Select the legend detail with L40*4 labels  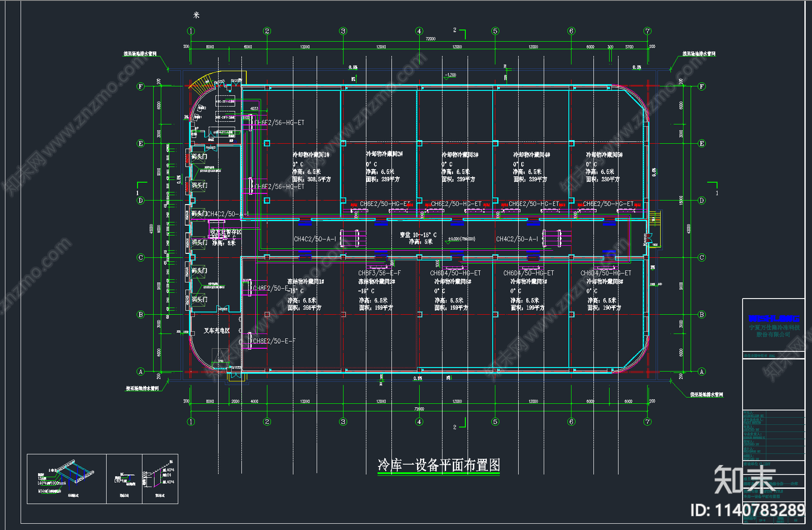click(x=160, y=479)
